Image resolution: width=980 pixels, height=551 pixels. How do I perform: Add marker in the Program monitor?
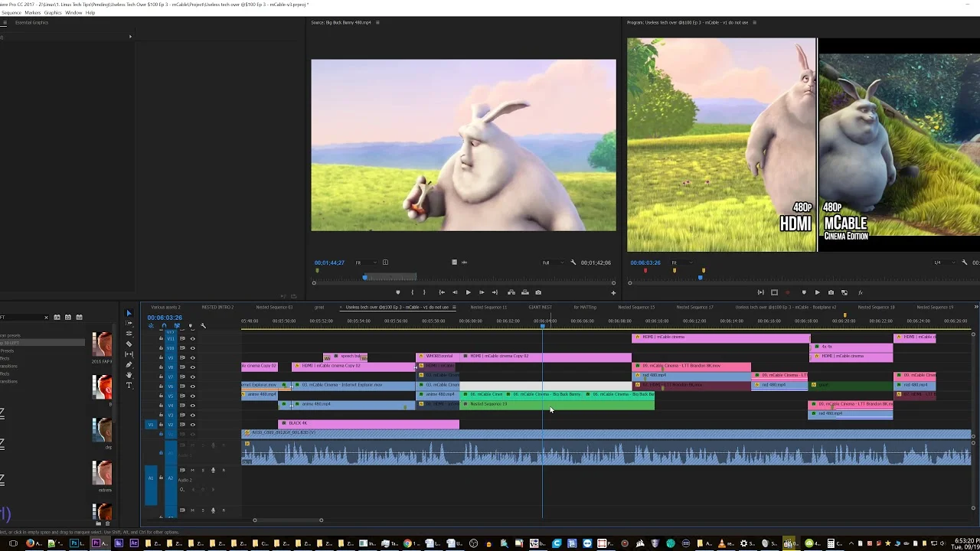point(804,292)
